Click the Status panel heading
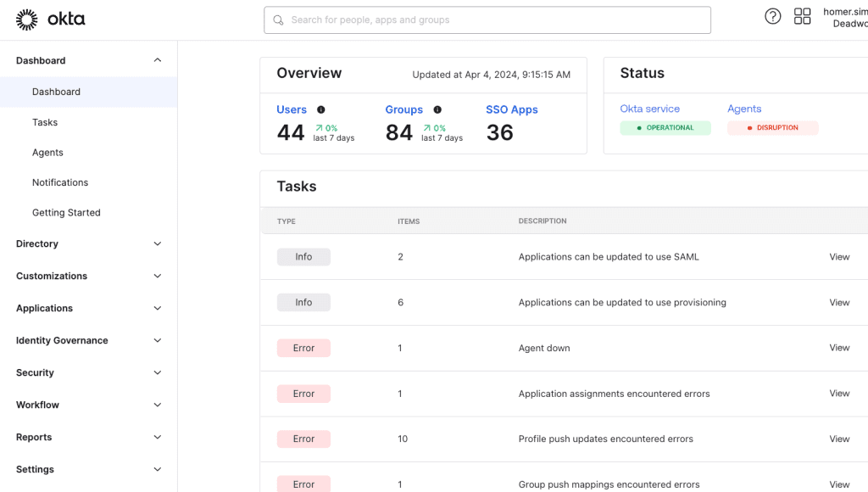868x492 pixels. click(643, 73)
